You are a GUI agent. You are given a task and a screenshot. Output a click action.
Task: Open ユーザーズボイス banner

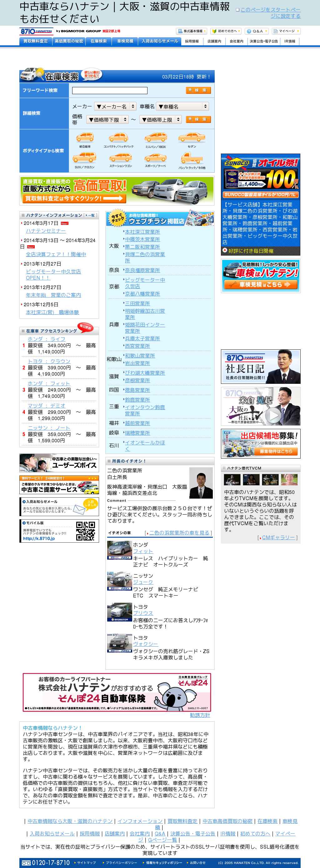point(59,463)
